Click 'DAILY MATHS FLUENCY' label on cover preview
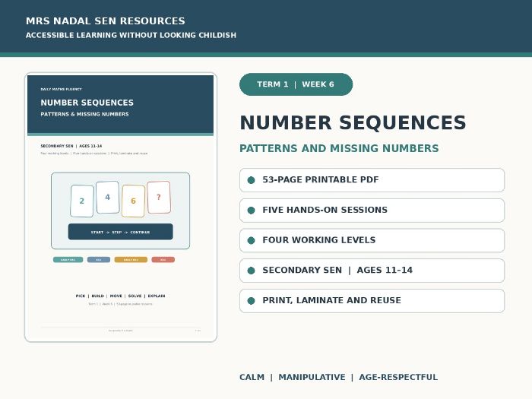The width and height of the screenshot is (532, 399). click(x=61, y=89)
